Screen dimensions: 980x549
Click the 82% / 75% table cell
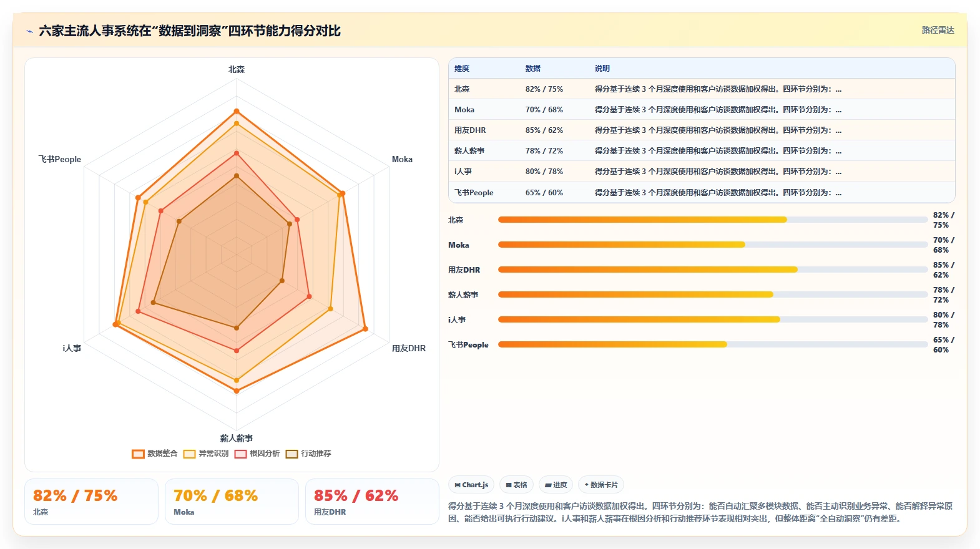click(544, 89)
